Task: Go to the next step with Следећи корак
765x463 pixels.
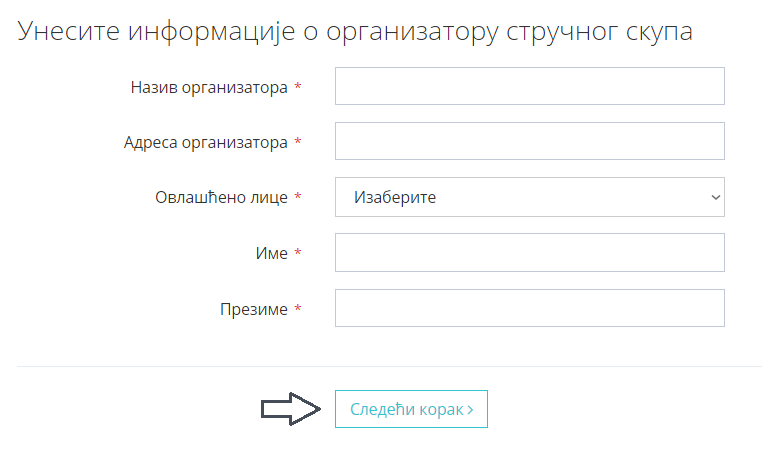Action: (411, 409)
